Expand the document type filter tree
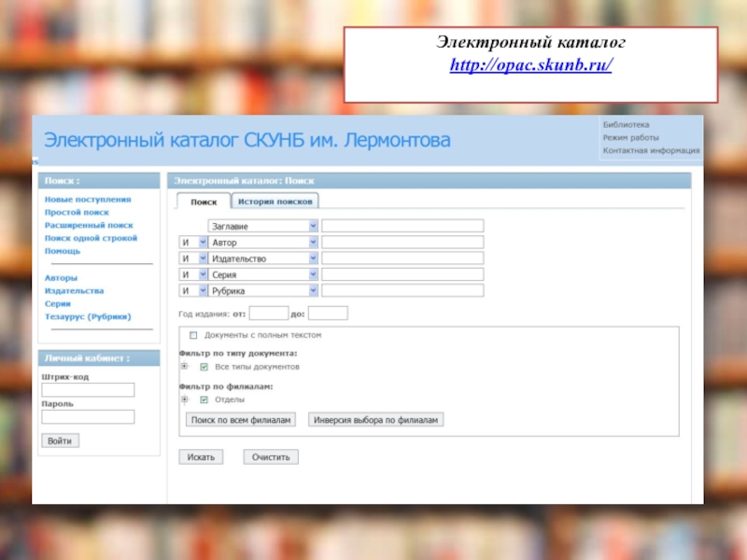Image resolution: width=747 pixels, height=560 pixels. pos(185,367)
